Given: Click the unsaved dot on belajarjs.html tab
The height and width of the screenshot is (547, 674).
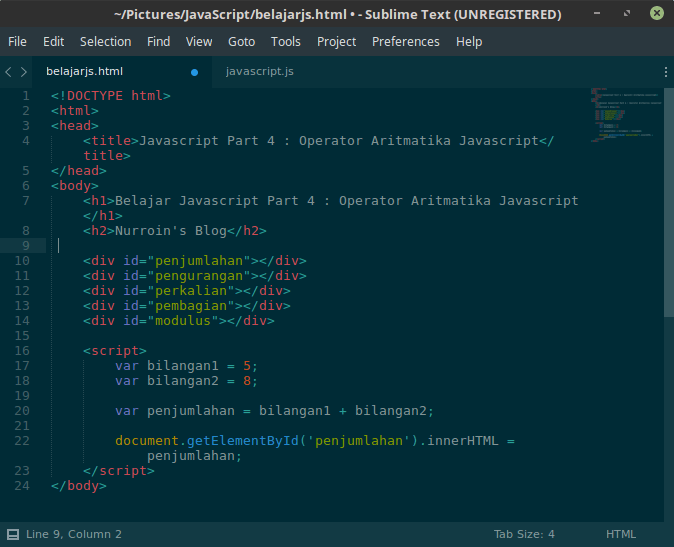Looking at the screenshot, I should click(x=194, y=72).
